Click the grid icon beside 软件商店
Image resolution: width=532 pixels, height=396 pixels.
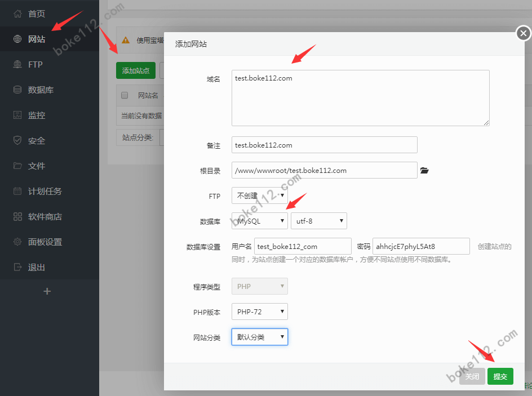tap(17, 217)
